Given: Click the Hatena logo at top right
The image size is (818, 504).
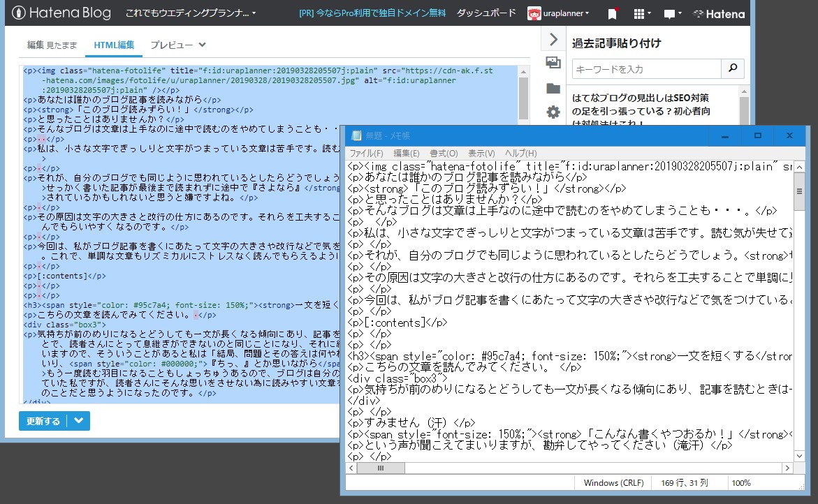Looking at the screenshot, I should tap(719, 13).
